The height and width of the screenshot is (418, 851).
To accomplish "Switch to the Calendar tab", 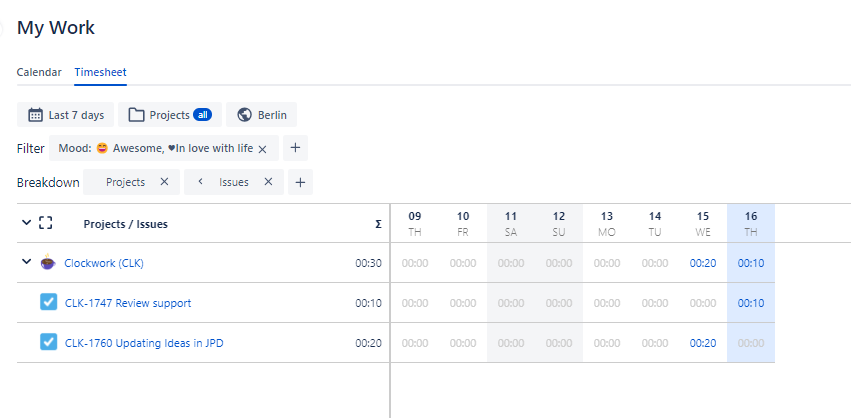I will coord(39,72).
